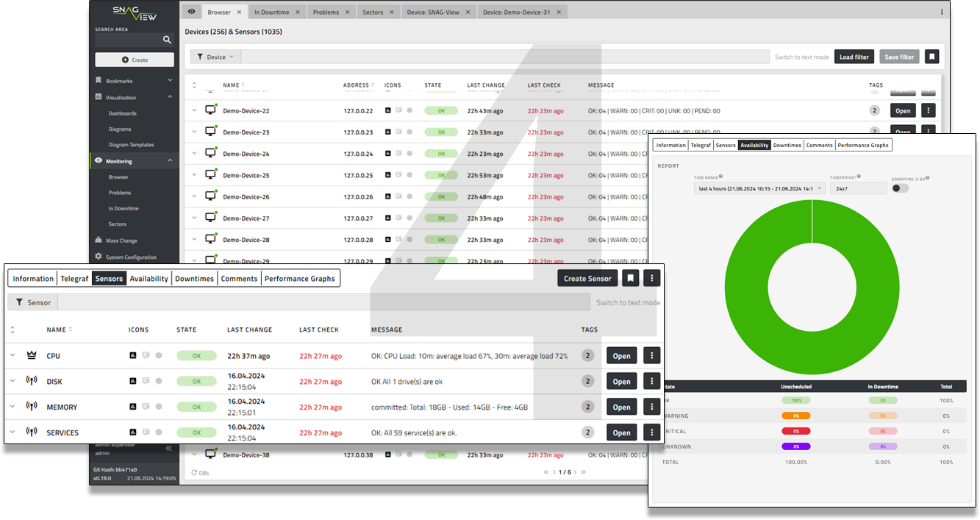
Task: Open the kebab menu beside Create Sensor
Action: (652, 278)
